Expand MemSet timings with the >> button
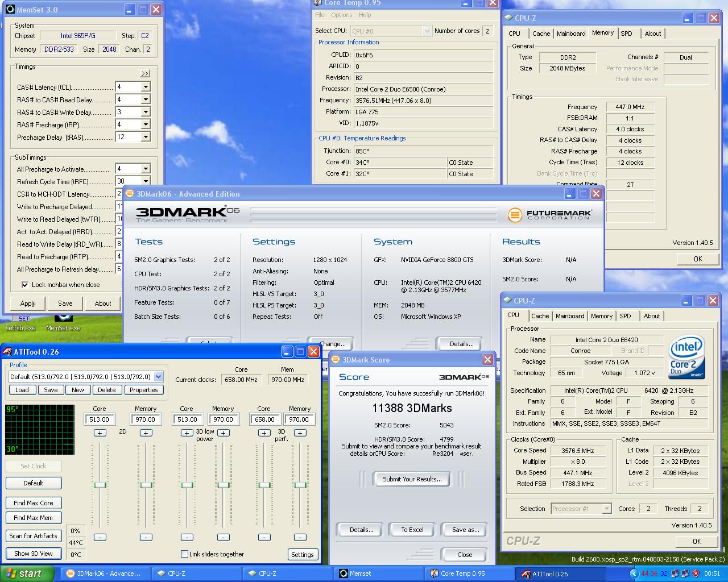The width and height of the screenshot is (728, 582). click(145, 73)
